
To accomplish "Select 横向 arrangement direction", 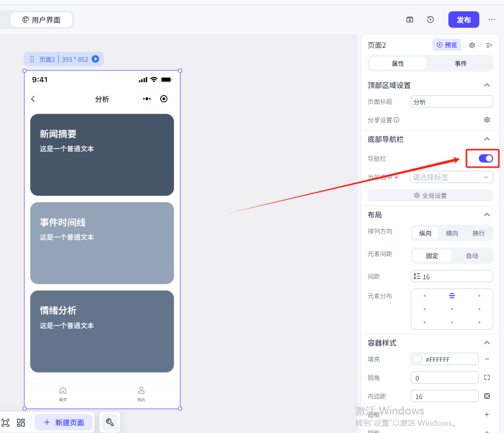I will 452,233.
